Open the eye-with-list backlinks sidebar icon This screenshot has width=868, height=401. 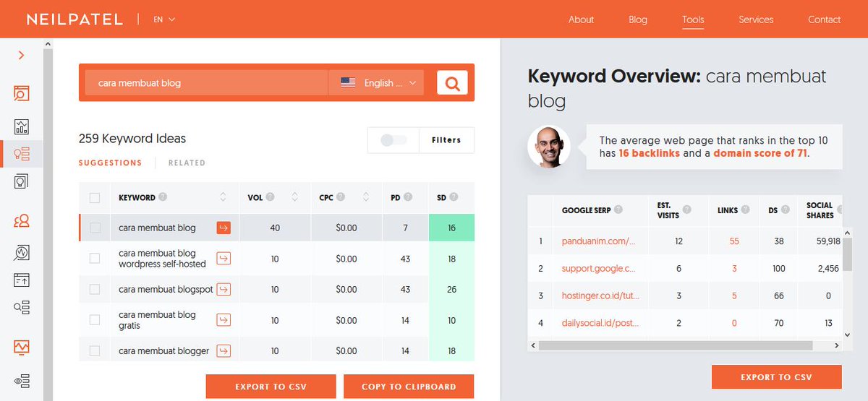click(21, 380)
